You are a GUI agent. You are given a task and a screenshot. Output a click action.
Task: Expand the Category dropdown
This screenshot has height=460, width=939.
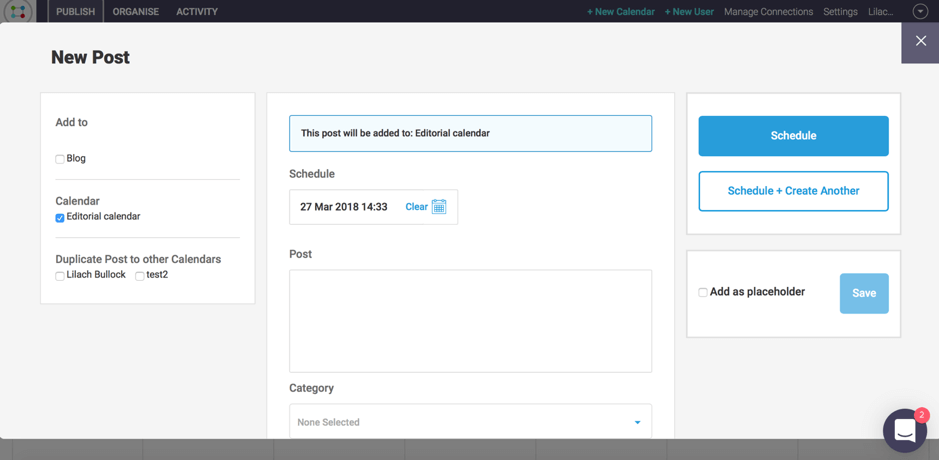click(470, 422)
